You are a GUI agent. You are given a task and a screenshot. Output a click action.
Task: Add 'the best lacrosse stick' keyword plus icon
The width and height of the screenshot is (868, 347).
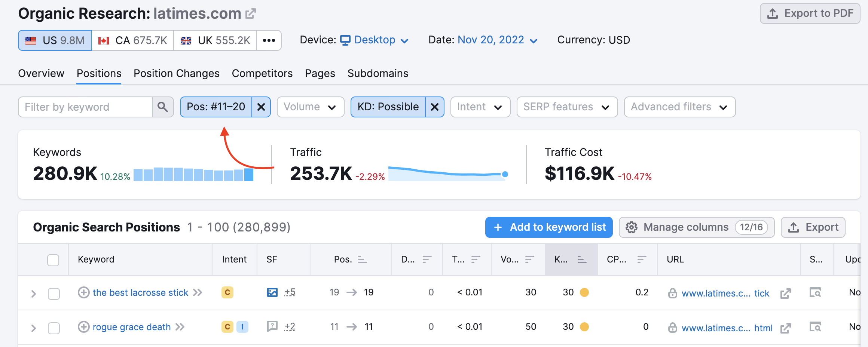tap(83, 292)
